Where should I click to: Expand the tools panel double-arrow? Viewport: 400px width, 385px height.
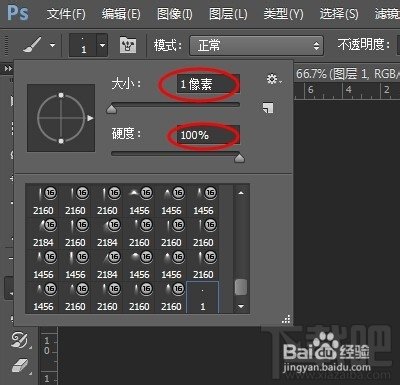click(x=8, y=69)
